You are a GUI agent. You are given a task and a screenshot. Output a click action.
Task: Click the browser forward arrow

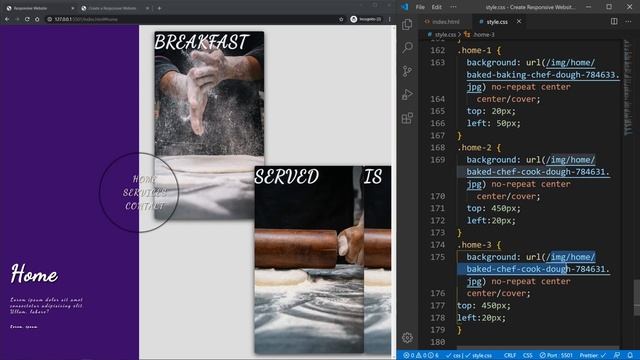(x=17, y=19)
